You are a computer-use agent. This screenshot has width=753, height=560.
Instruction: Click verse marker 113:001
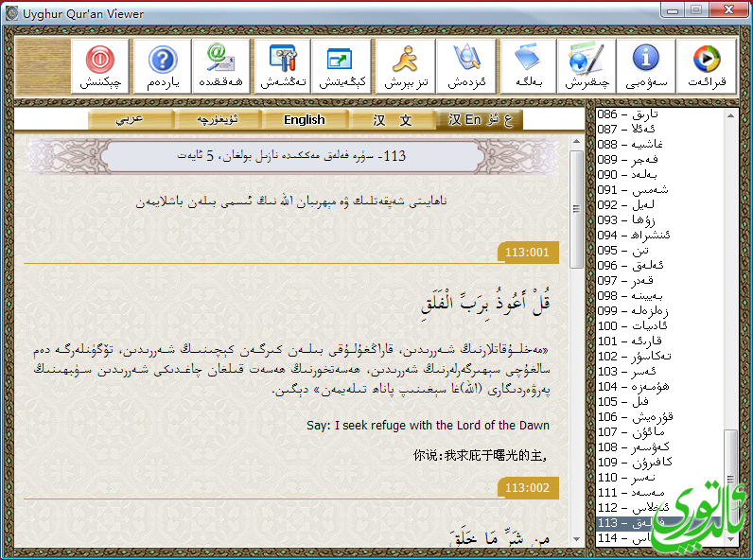(x=527, y=253)
